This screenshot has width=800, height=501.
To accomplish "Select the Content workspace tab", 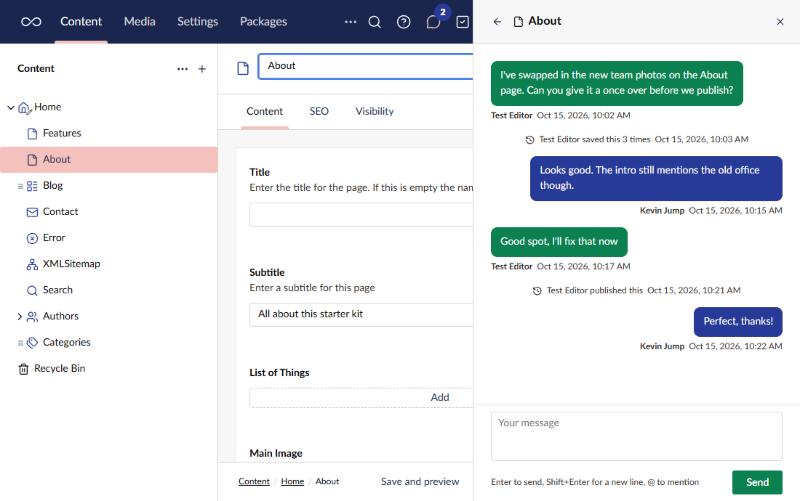I will coord(264,111).
